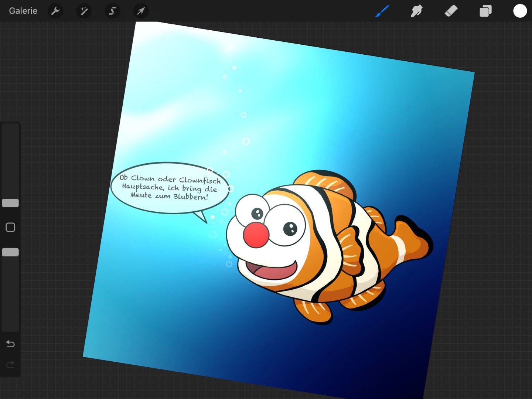Select the Smudge tool

(416, 11)
